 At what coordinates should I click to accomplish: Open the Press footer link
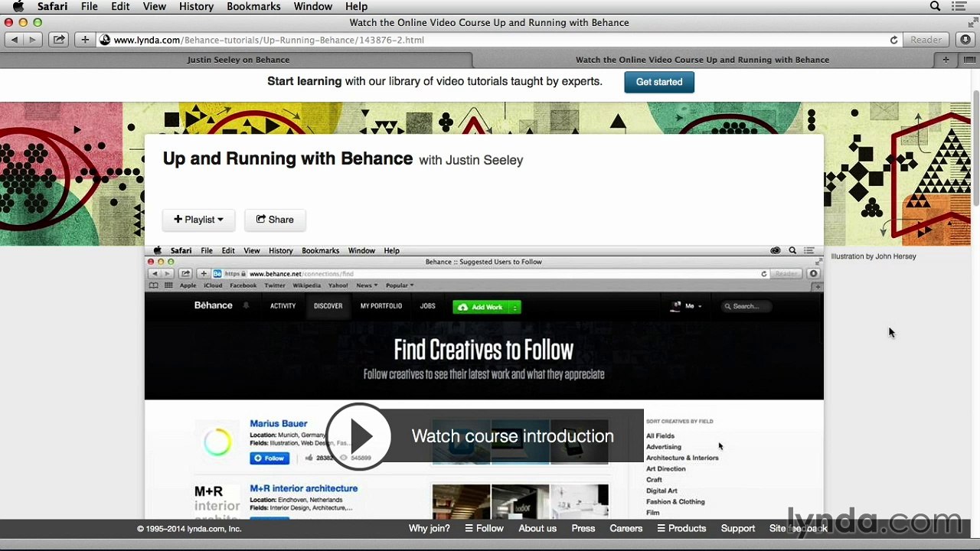(583, 528)
